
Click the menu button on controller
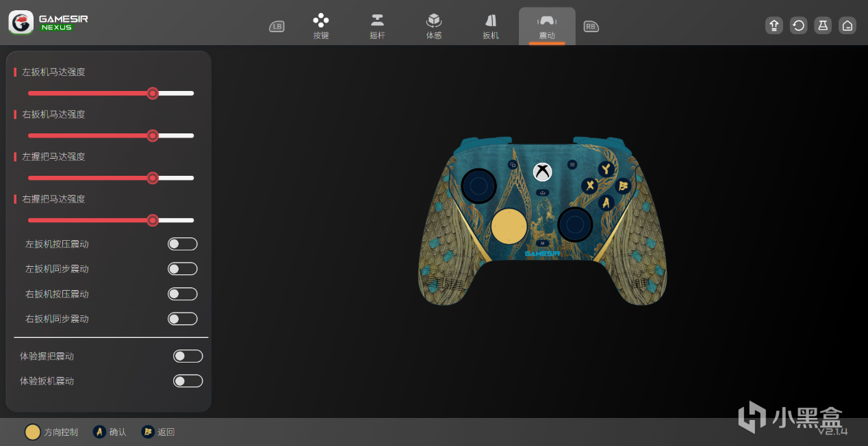(573, 165)
